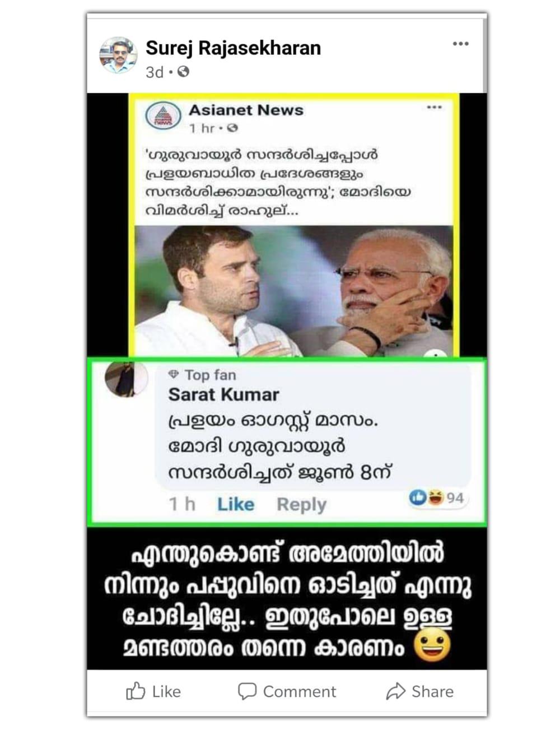The image size is (560, 730).
Task: Open the post options three-dot menu
Action: (460, 44)
